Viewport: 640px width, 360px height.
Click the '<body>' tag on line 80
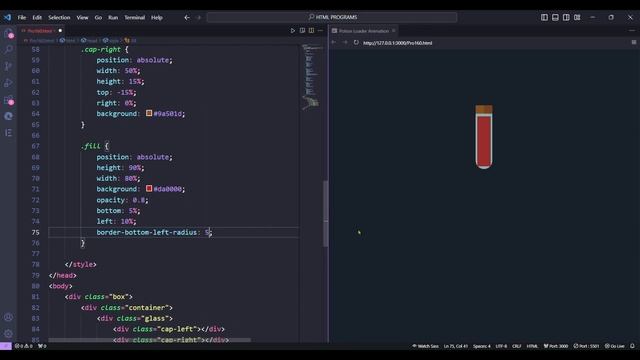click(60, 286)
